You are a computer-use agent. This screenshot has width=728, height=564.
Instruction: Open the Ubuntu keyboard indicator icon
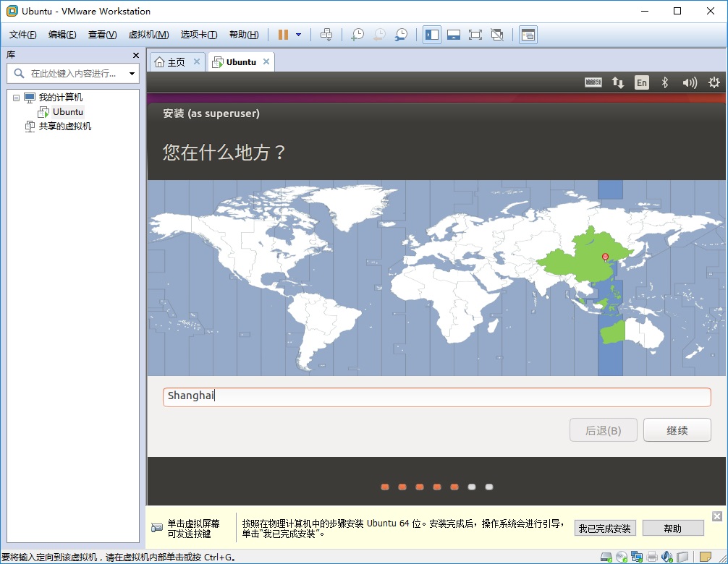pyautogui.click(x=593, y=82)
